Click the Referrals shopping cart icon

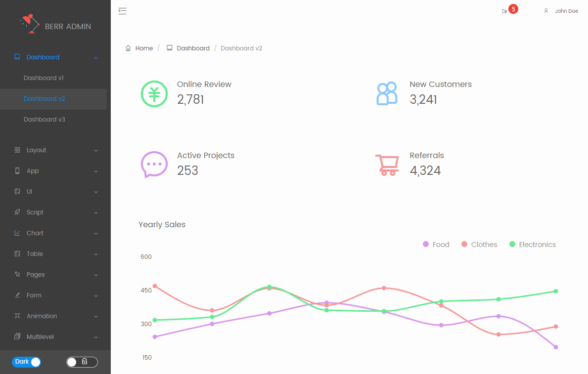click(x=388, y=165)
